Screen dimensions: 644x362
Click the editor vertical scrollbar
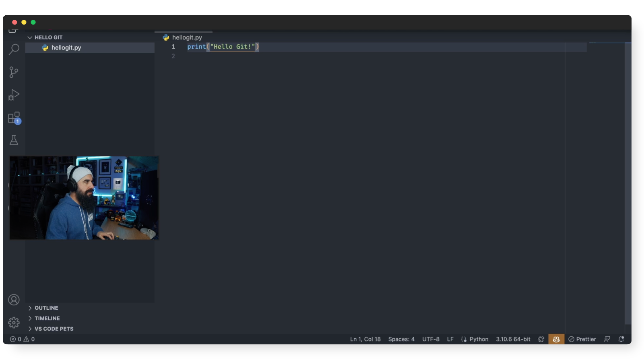pos(627,183)
